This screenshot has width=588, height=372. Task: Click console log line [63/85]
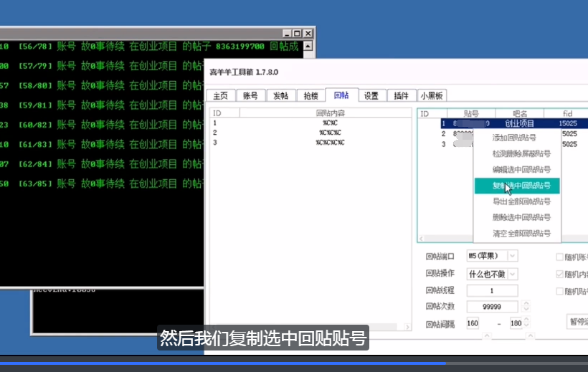click(x=102, y=183)
